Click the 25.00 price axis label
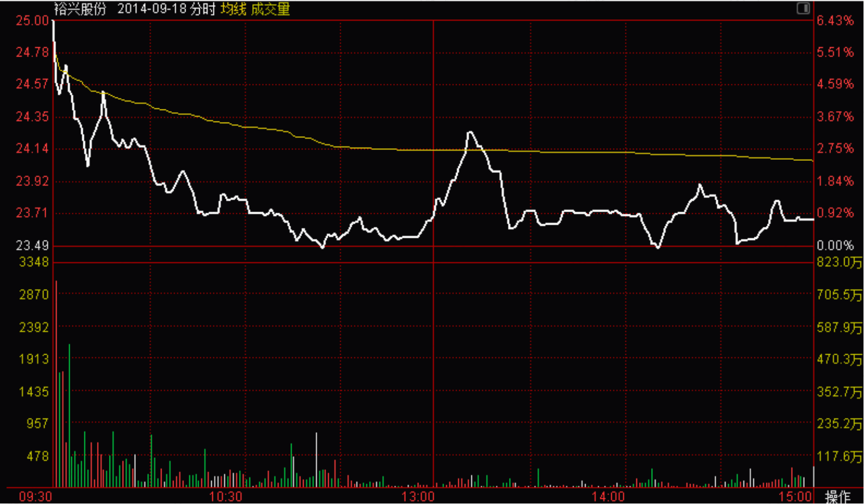864x504 pixels. tap(31, 20)
